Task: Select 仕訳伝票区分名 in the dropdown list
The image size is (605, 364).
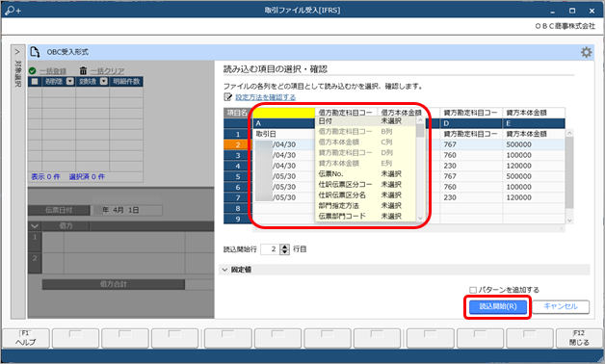Action: [366, 195]
